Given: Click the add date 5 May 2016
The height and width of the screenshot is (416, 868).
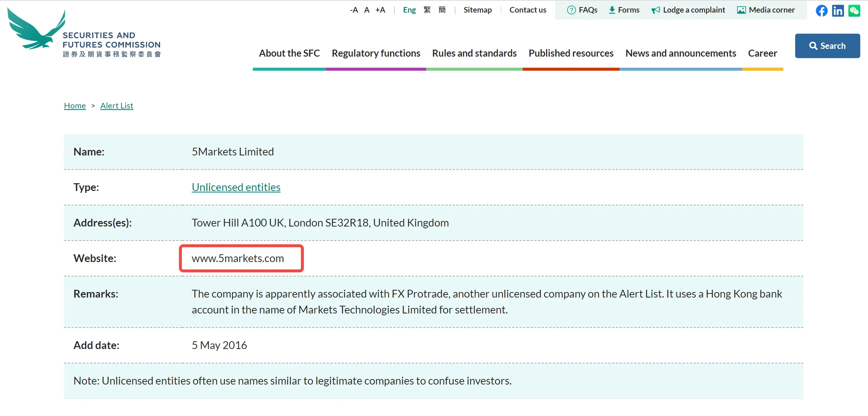Looking at the screenshot, I should pyautogui.click(x=219, y=345).
